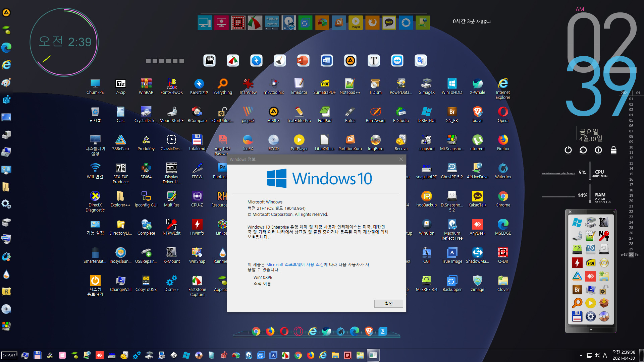Image resolution: width=644 pixels, height=362 pixels.
Task: Open Chrome in the bottom browser dock
Action: point(256,331)
